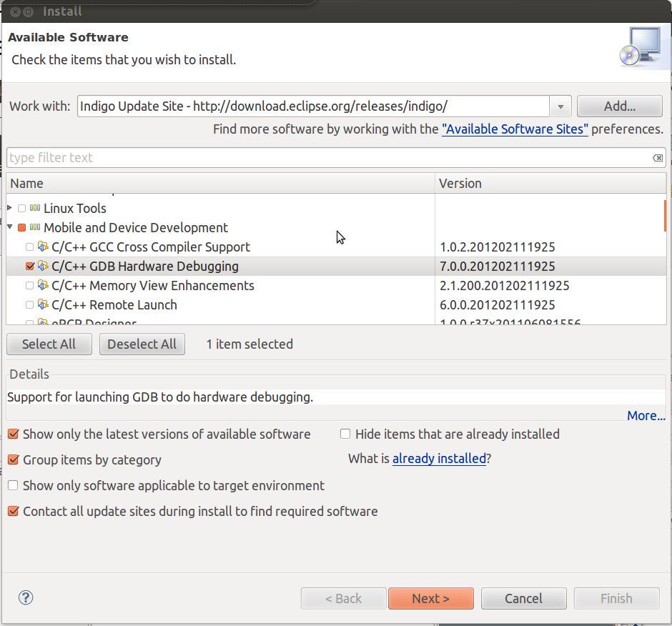Screen dimensions: 672x626
Task: Click the C/C++ Memory View Enhancements feature icon
Action: pyautogui.click(x=43, y=285)
